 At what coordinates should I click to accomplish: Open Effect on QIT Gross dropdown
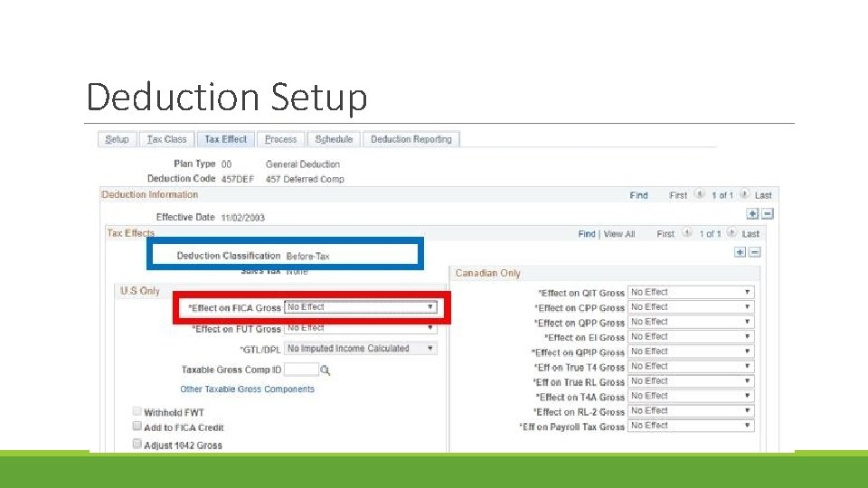[691, 292]
